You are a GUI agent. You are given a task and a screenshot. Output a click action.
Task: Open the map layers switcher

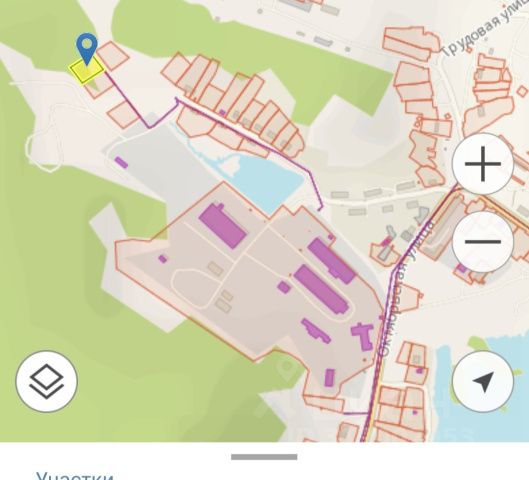(47, 381)
